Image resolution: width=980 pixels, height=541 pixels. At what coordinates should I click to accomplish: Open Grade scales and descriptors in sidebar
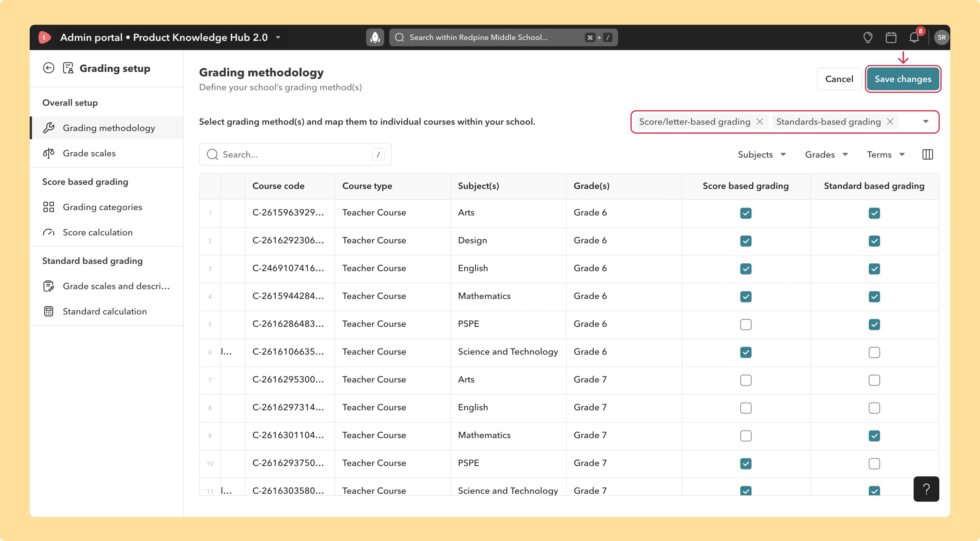pos(107,286)
